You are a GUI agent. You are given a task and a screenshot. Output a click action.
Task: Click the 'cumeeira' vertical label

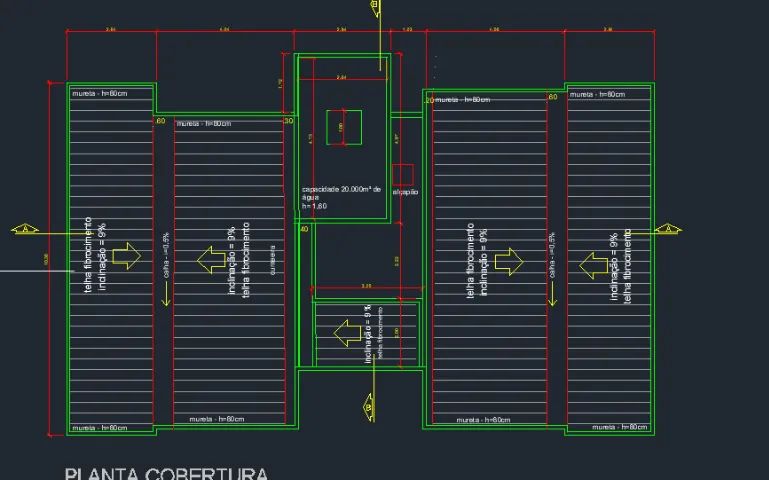(273, 260)
